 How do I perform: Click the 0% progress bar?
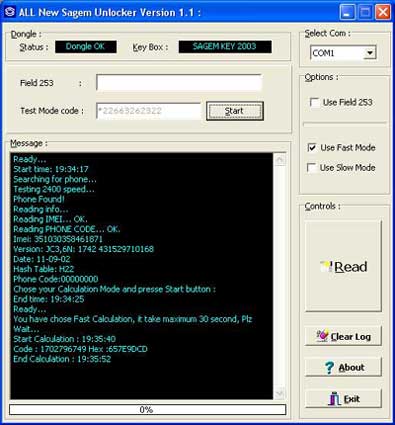point(147,410)
